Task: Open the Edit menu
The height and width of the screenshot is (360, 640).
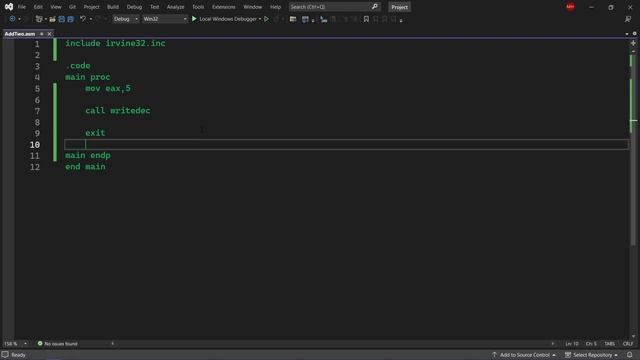Action: coord(38,7)
